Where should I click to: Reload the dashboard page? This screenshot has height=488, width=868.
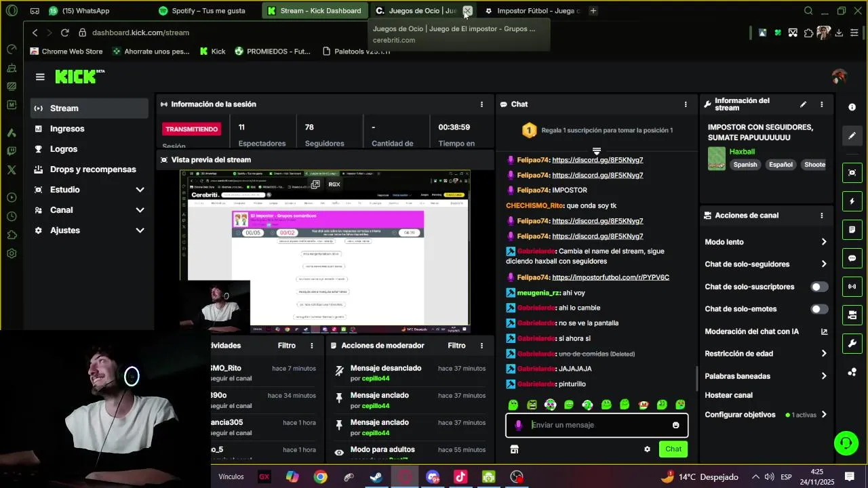tap(64, 33)
